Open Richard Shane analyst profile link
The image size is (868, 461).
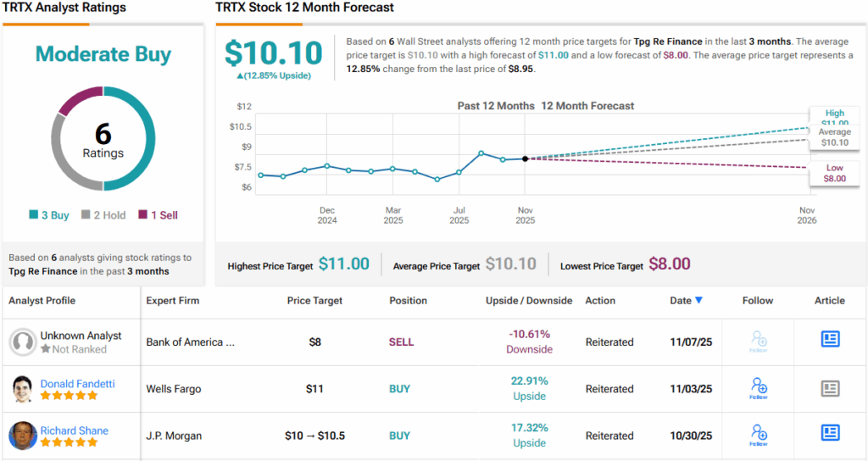[x=75, y=430]
